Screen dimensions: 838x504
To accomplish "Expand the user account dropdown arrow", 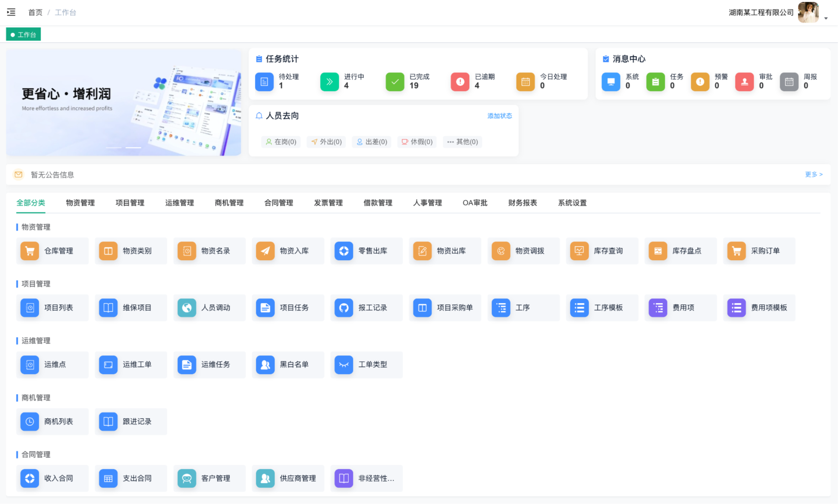I will [826, 18].
